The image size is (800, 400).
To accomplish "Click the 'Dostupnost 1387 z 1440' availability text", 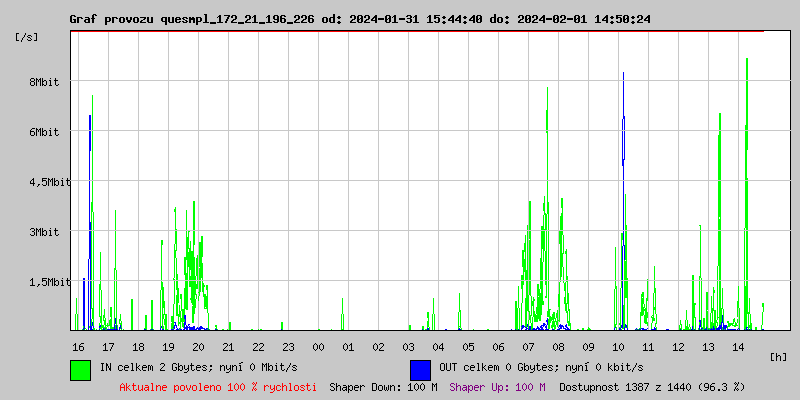I will pyautogui.click(x=652, y=386).
